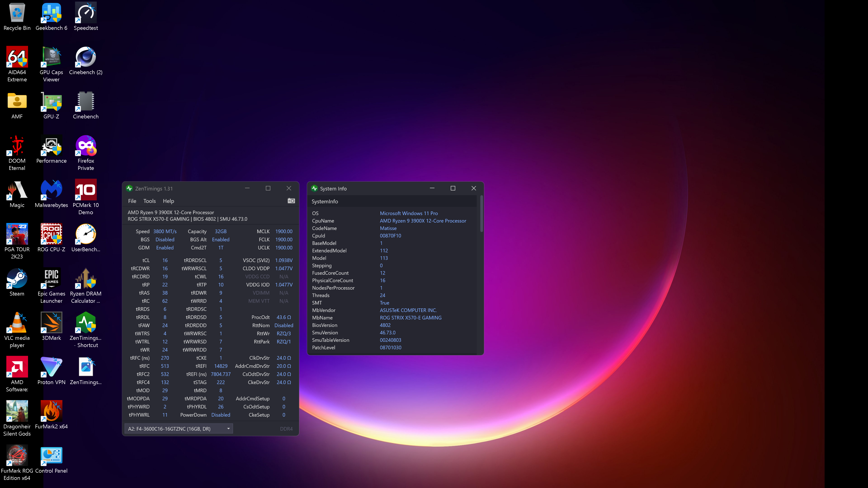
Task: Select the Performance desktop shortcut
Action: pyautogui.click(x=51, y=150)
